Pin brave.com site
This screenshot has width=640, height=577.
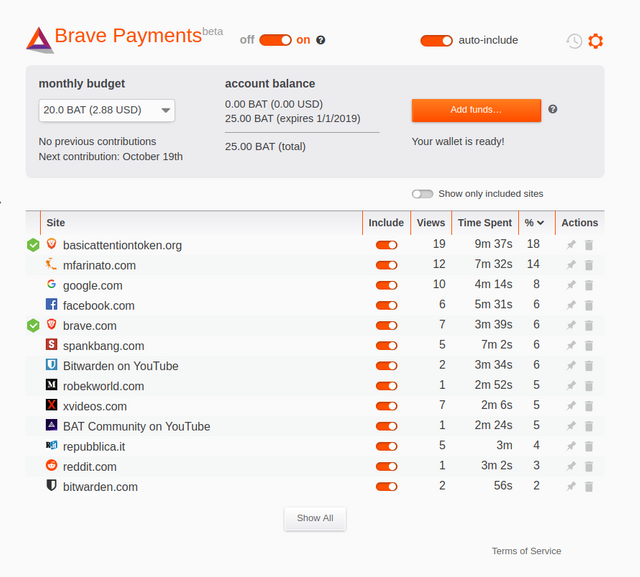571,325
